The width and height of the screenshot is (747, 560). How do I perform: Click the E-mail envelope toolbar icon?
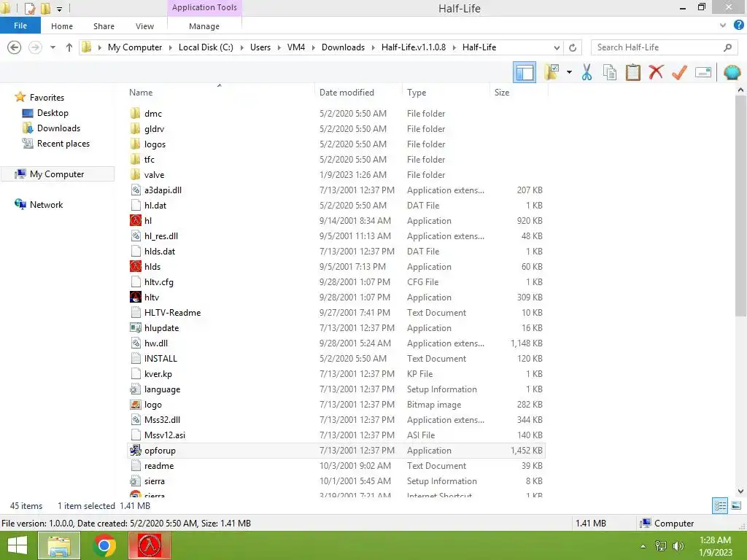coord(703,72)
